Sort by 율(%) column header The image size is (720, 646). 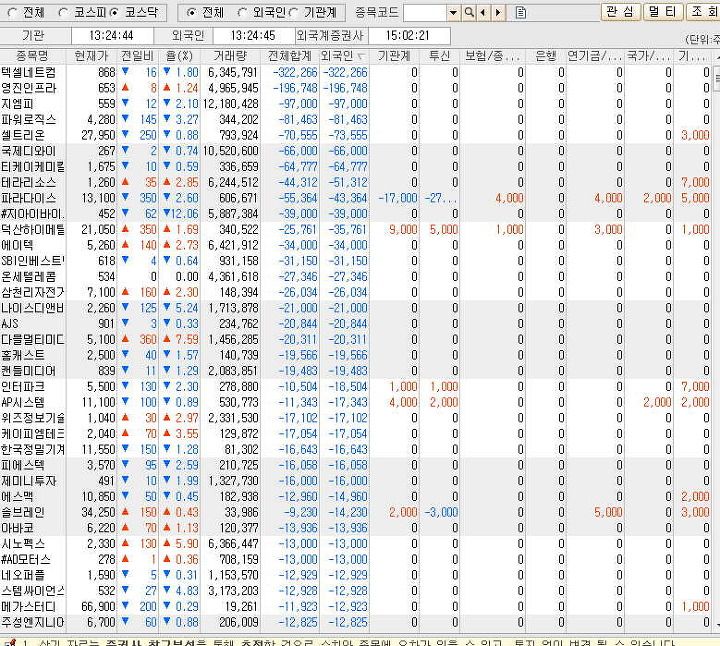point(180,56)
